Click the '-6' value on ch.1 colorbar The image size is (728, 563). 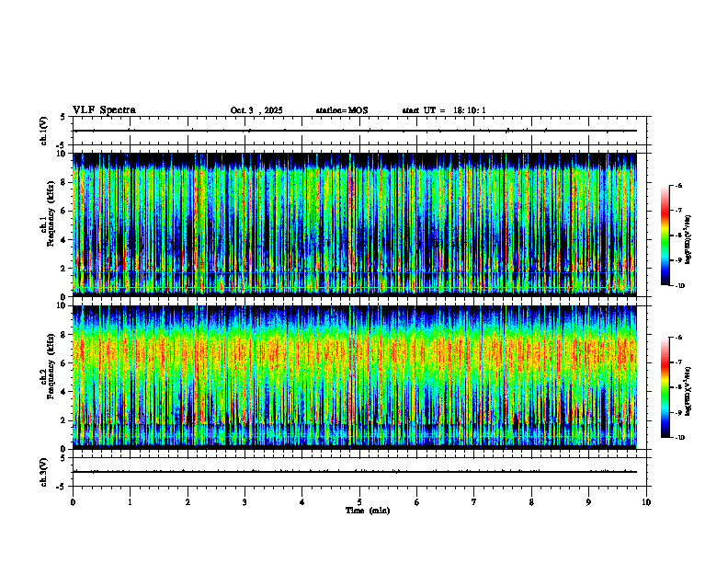click(677, 185)
